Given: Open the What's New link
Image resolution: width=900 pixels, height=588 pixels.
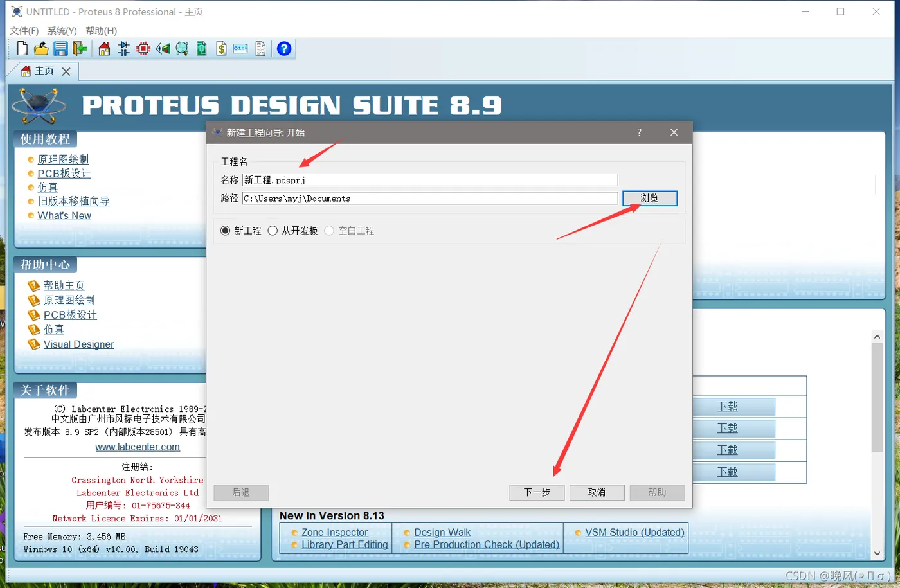Looking at the screenshot, I should point(64,215).
